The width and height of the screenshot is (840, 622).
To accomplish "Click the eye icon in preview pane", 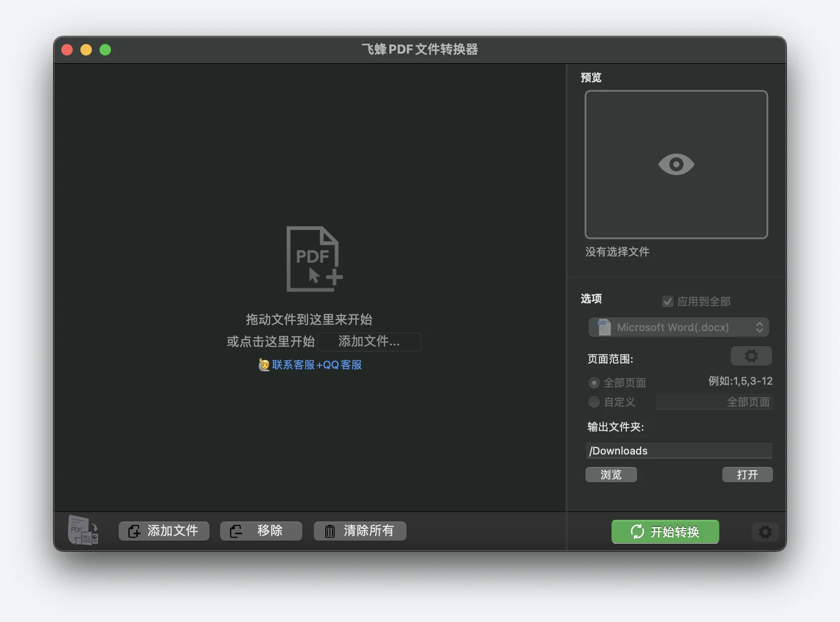I will click(x=676, y=165).
